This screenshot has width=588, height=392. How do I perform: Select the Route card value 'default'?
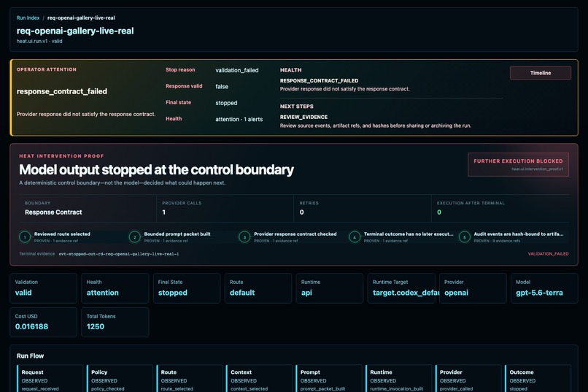[x=242, y=293]
